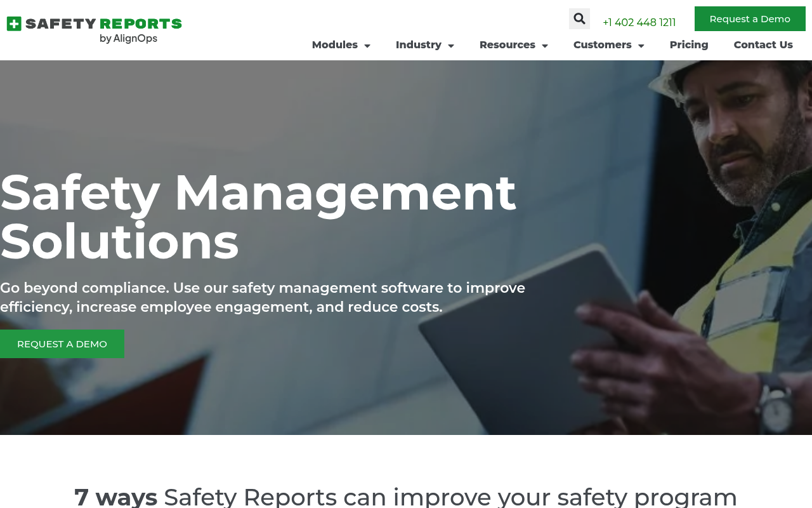Click the 'Go beyond compliance' paragraph text

pyautogui.click(x=263, y=297)
